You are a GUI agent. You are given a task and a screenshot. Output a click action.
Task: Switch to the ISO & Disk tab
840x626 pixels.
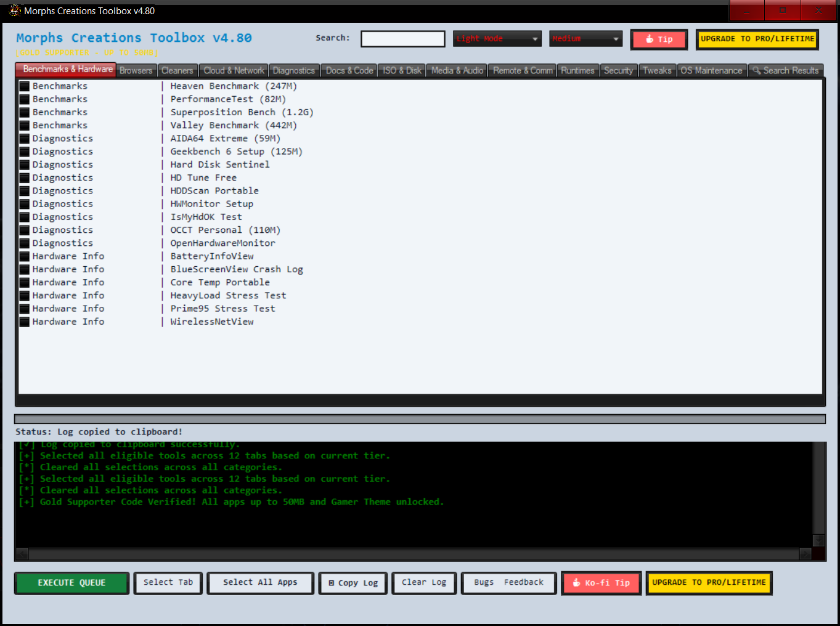[402, 71]
